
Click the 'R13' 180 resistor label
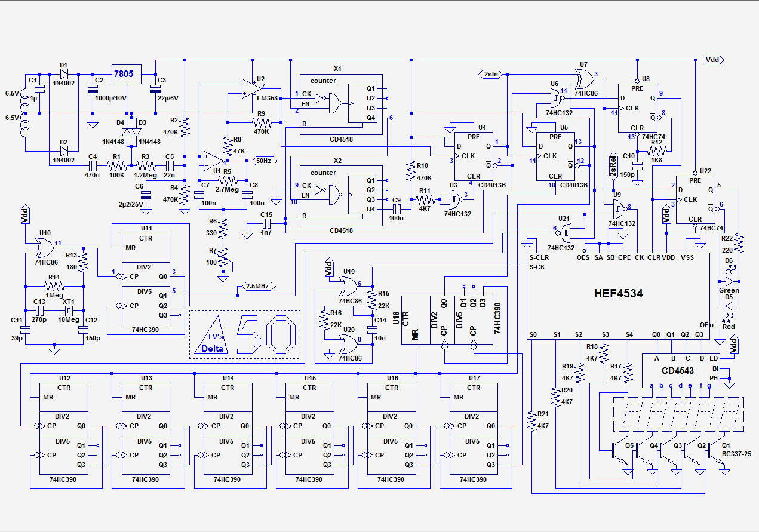coord(71,254)
